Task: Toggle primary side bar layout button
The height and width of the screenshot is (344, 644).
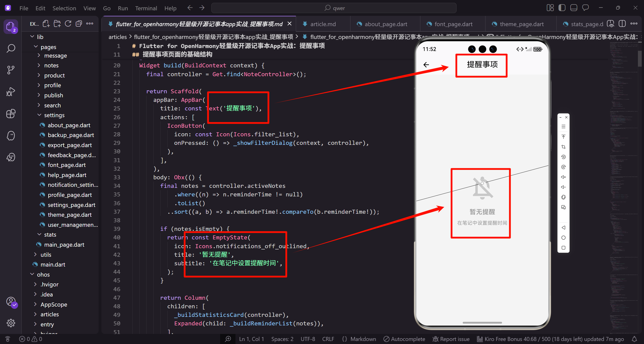Action: 562,8
